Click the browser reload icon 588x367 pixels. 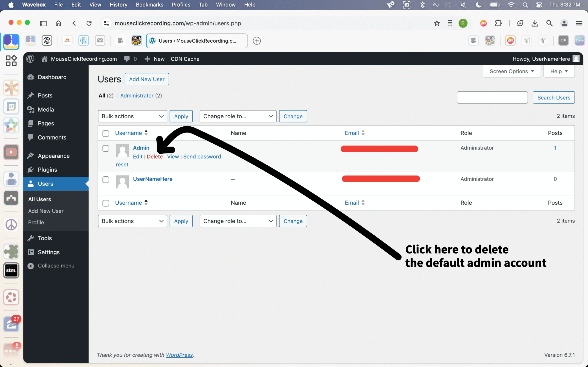tap(89, 23)
